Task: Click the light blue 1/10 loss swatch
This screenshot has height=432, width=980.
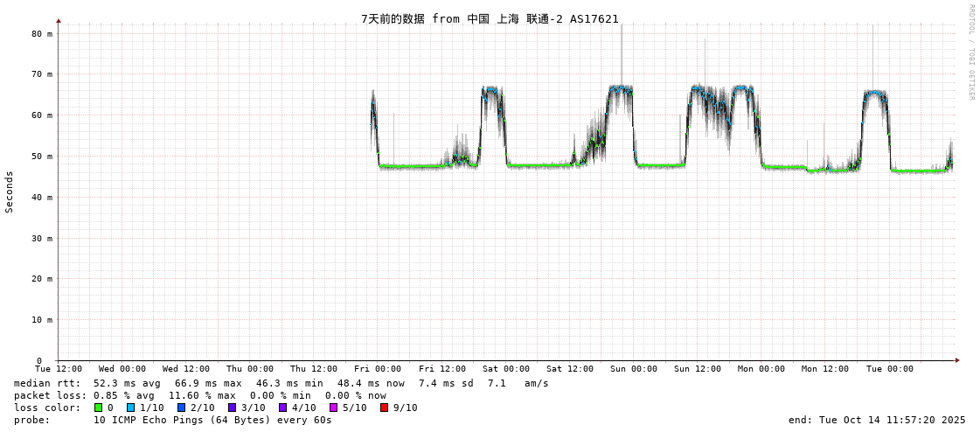Action: (x=130, y=408)
